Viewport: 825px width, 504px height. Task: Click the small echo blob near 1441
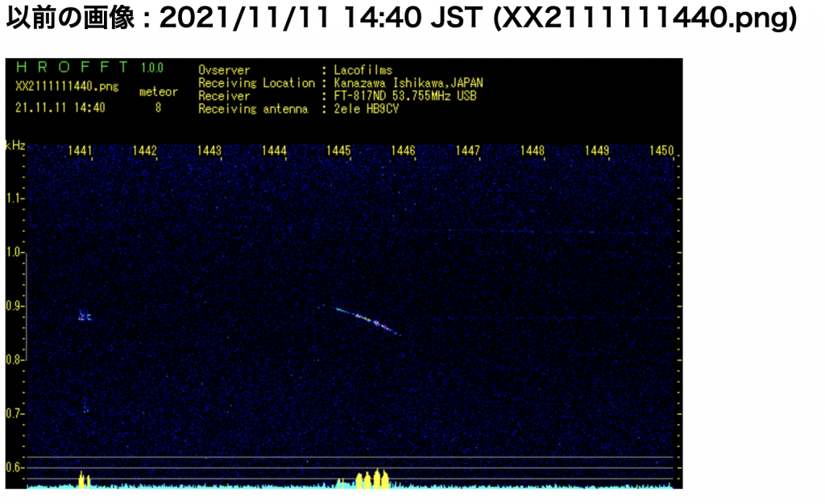pyautogui.click(x=84, y=316)
